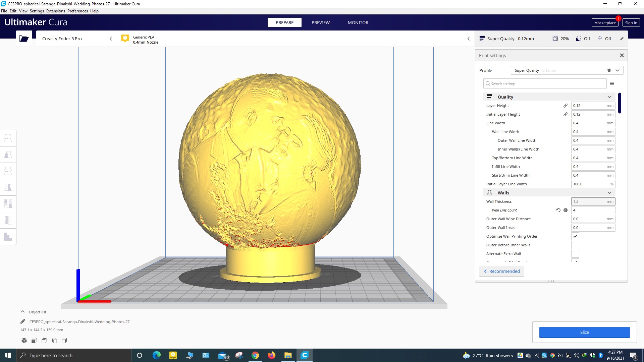644x362 pixels.
Task: Select the Move tool in left toolbar
Action: 8,138
